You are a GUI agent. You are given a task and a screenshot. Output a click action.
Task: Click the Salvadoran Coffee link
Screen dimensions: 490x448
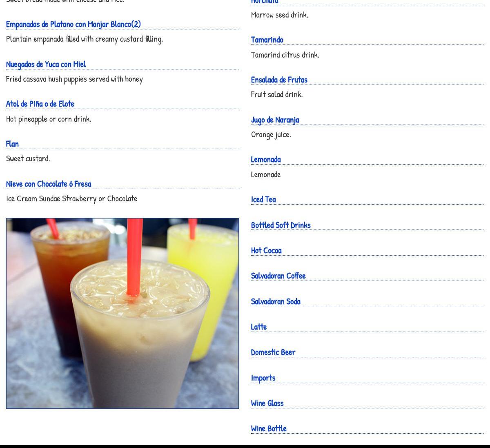pyautogui.click(x=278, y=276)
